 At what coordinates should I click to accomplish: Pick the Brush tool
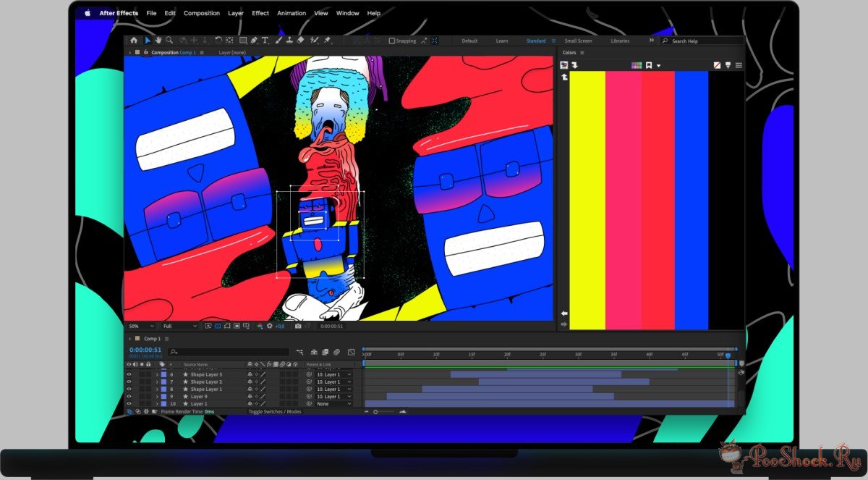click(278, 41)
